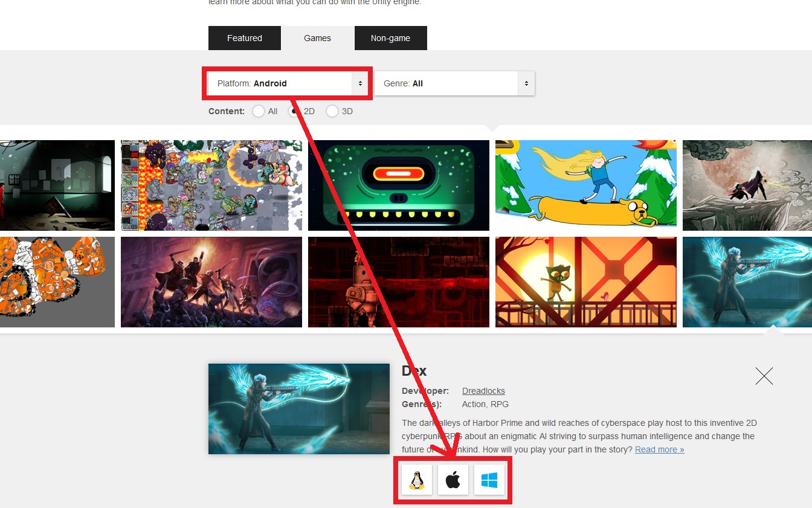
Task: Open the cat on bridge sunset thumbnail
Action: (586, 282)
